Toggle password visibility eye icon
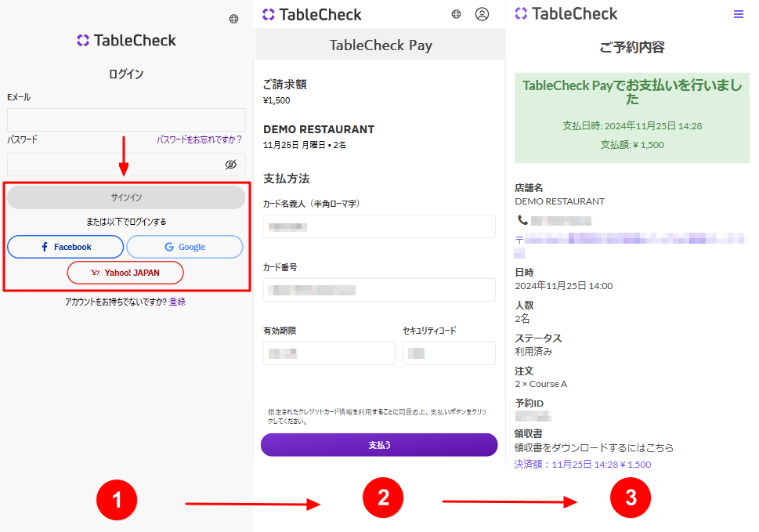The height and width of the screenshot is (532, 759). [230, 165]
